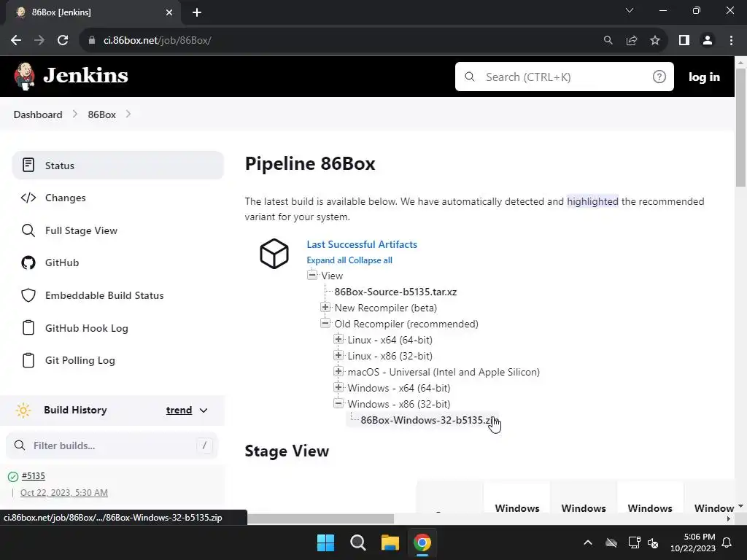This screenshot has width=747, height=560.
Task: Click the Embeddable Build Status shield icon
Action: pos(28,295)
